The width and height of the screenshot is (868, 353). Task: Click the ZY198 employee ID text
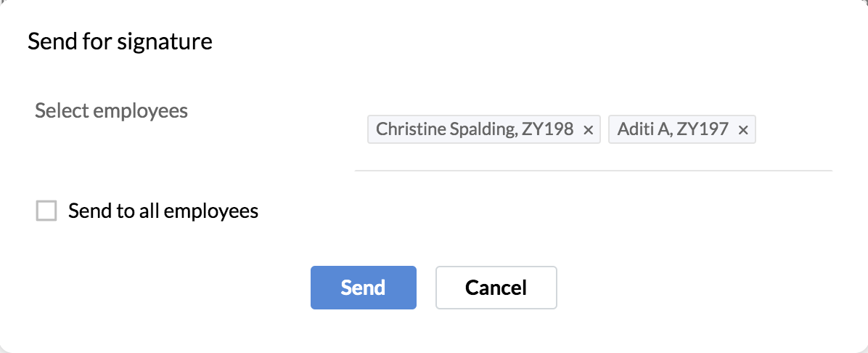(x=548, y=130)
